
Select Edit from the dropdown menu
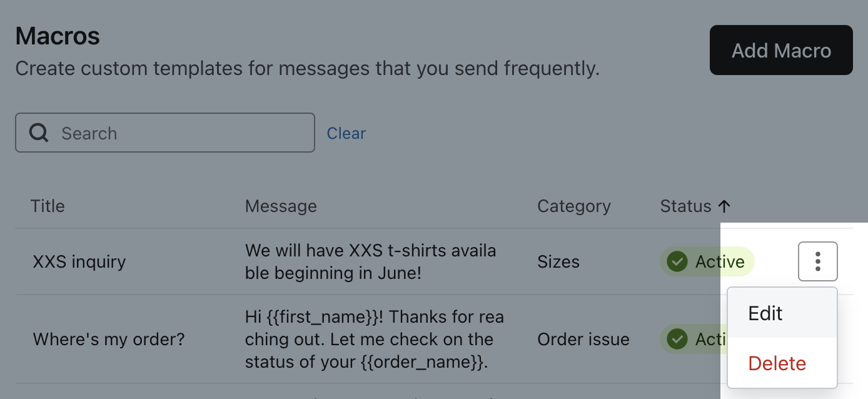pyautogui.click(x=765, y=313)
